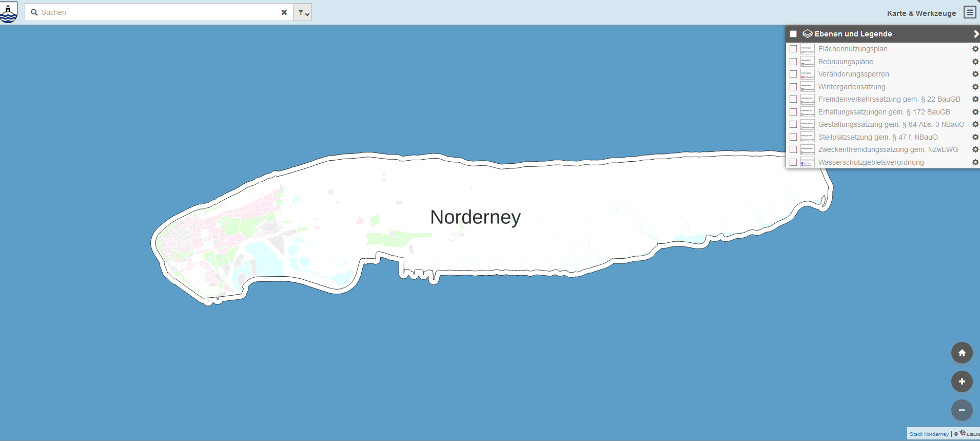Toggle all layers checkbox in panel header
This screenshot has width=980, height=441.
pyautogui.click(x=793, y=34)
